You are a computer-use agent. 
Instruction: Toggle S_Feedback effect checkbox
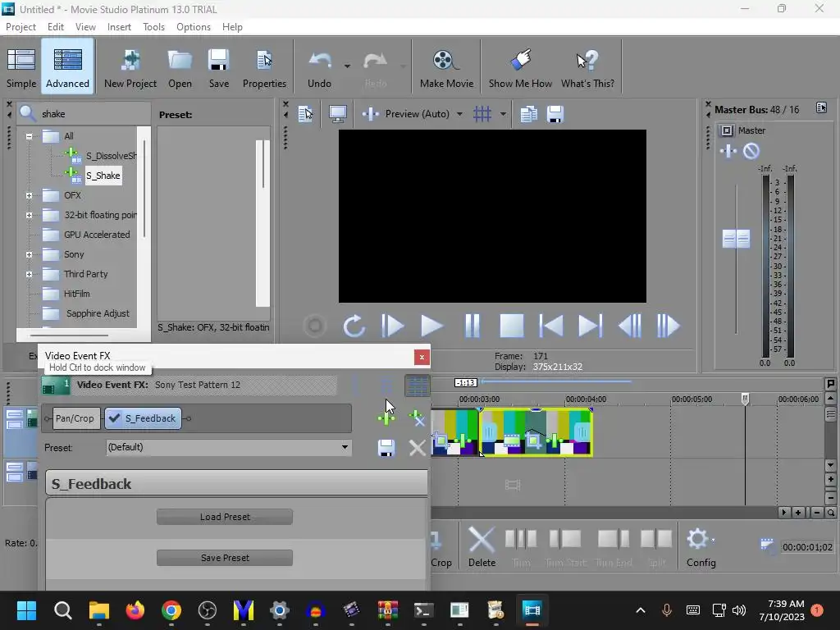point(114,418)
